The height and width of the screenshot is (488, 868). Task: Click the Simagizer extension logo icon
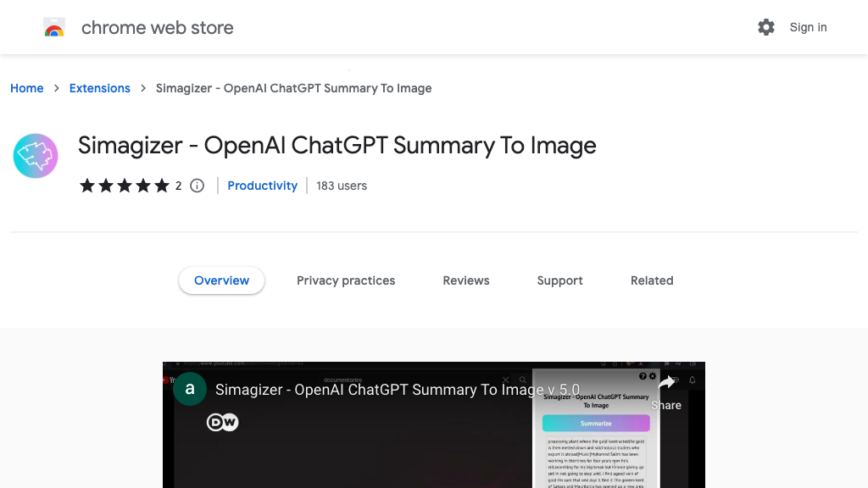(x=36, y=156)
